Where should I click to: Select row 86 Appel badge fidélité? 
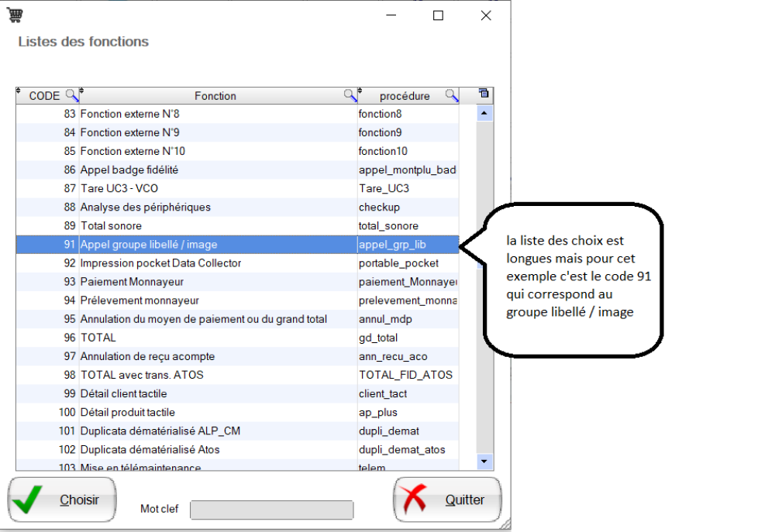click(217, 170)
